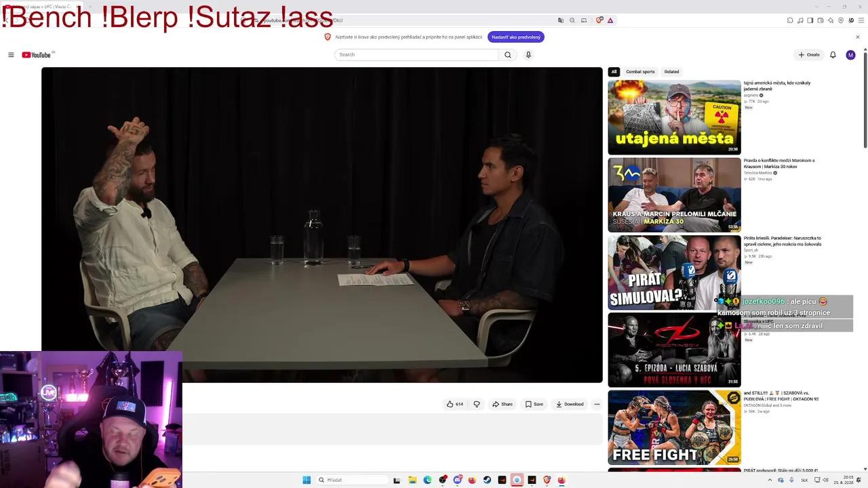The image size is (868, 488).
Task: Open the volume speaker tray icon
Action: point(825,480)
